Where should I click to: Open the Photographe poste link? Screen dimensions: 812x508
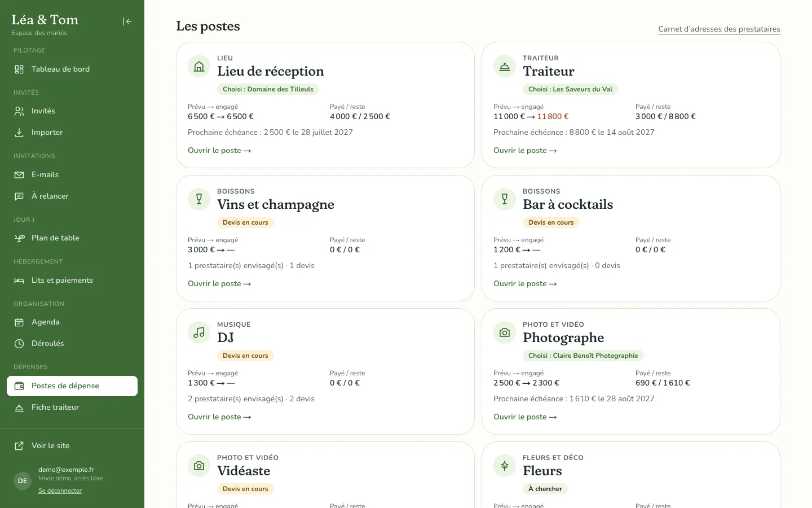(525, 417)
